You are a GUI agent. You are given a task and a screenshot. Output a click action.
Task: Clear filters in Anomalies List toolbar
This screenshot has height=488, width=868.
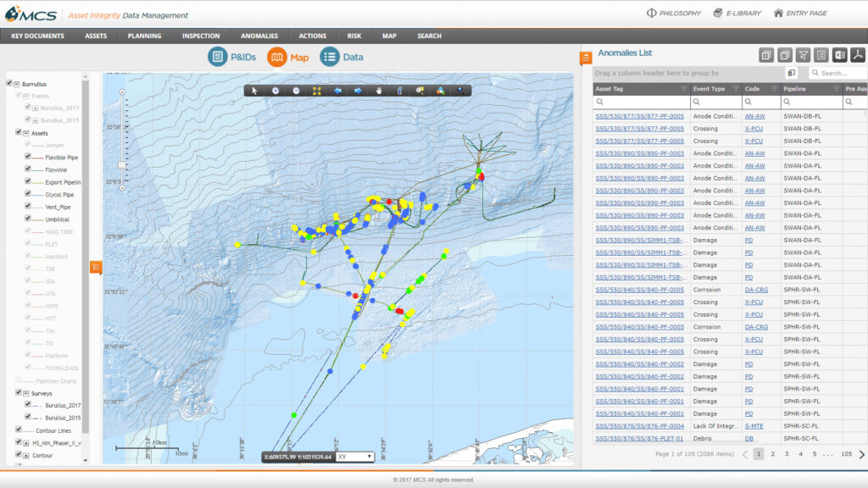[x=803, y=55]
